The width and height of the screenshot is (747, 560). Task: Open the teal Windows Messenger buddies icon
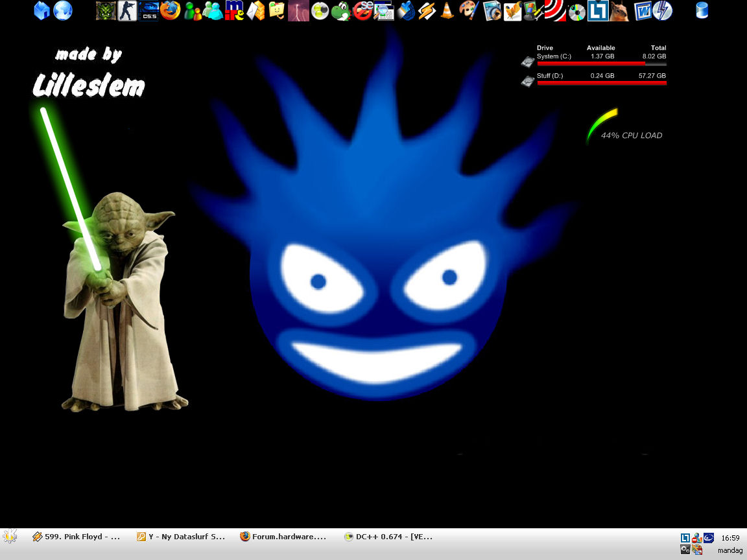pyautogui.click(x=213, y=10)
